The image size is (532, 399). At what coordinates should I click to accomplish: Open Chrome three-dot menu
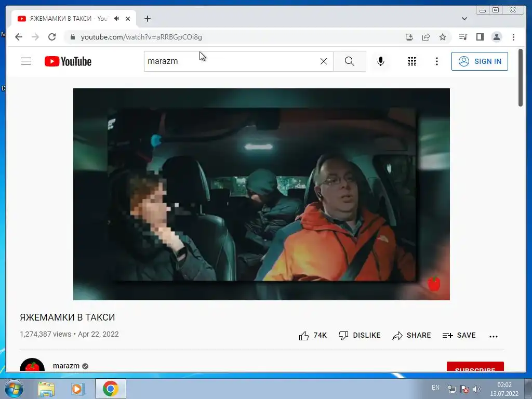point(513,37)
